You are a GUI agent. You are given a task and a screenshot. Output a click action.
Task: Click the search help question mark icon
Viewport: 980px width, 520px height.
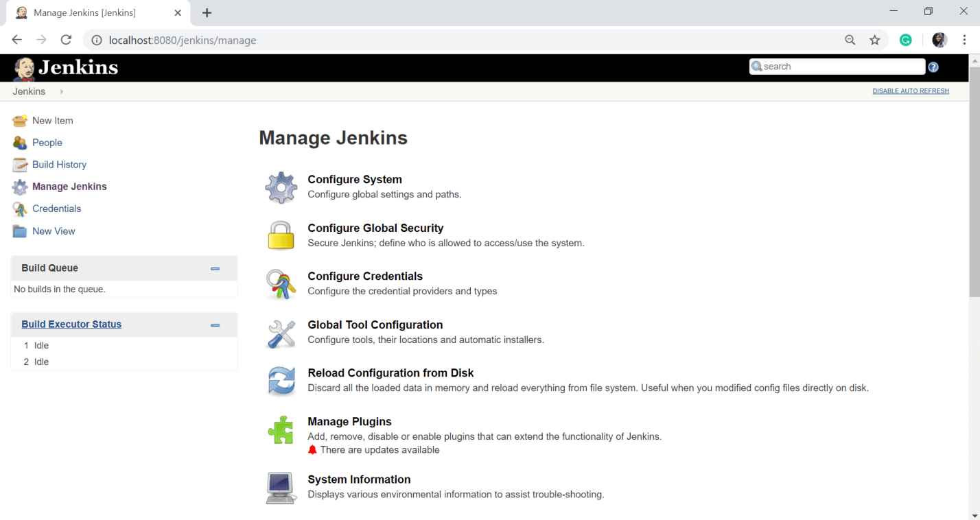tap(933, 67)
